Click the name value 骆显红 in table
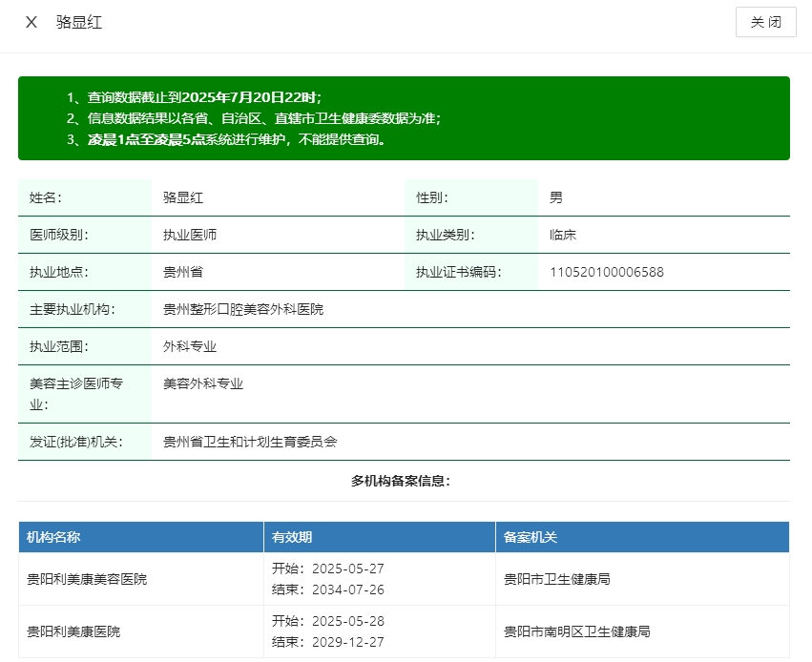Image resolution: width=812 pixels, height=662 pixels. point(183,197)
